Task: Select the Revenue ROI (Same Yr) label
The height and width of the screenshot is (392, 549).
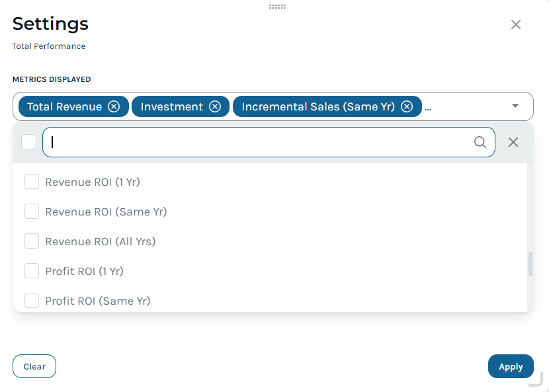Action: click(x=106, y=212)
